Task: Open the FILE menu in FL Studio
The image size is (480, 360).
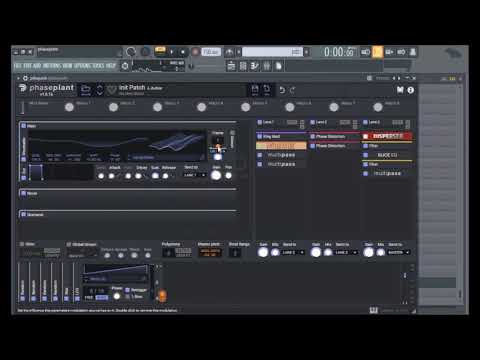Action: click(17, 66)
